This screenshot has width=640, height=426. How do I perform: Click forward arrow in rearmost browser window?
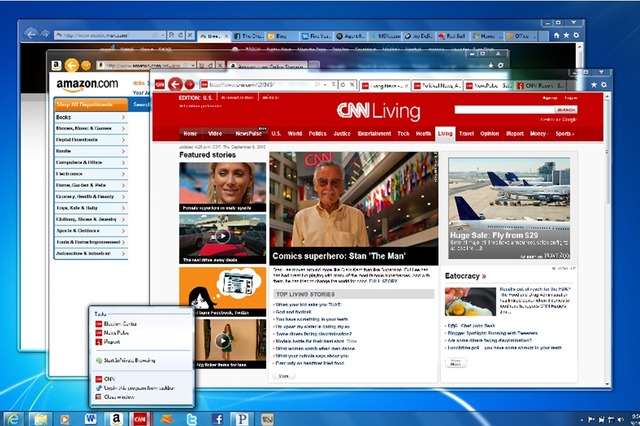pos(45,34)
